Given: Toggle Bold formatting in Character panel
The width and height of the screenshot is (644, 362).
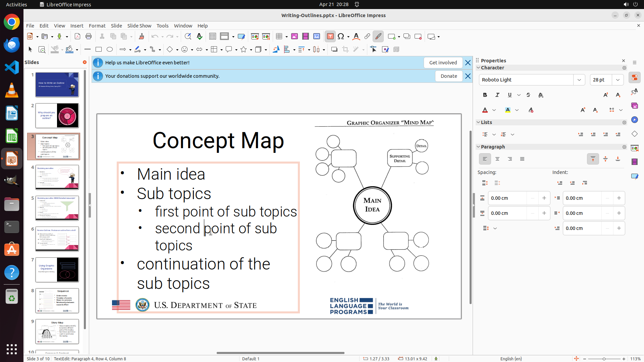Looking at the screenshot, I should point(485,95).
